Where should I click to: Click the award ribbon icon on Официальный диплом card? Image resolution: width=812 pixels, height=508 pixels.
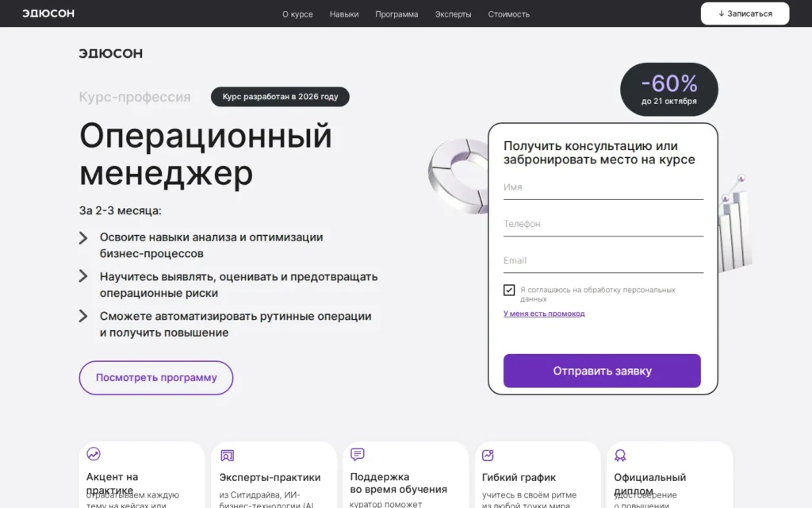pos(620,455)
